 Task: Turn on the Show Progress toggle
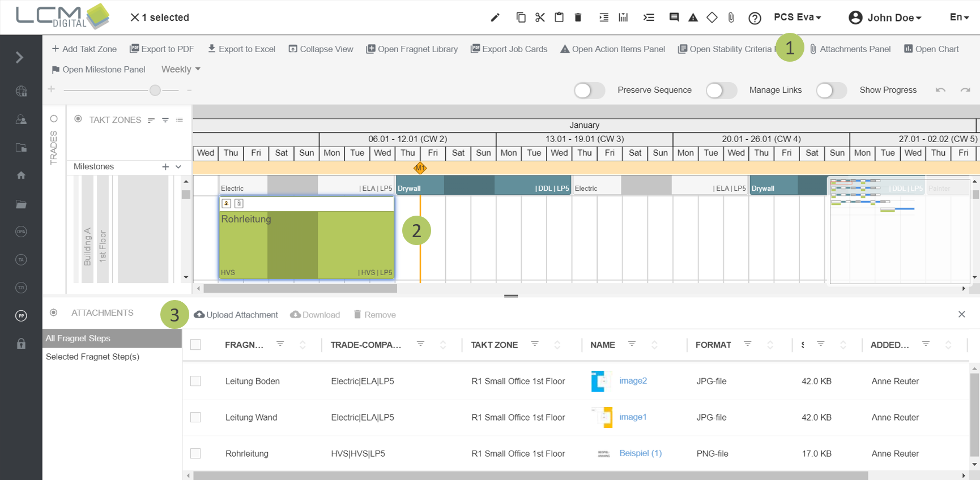tap(831, 91)
